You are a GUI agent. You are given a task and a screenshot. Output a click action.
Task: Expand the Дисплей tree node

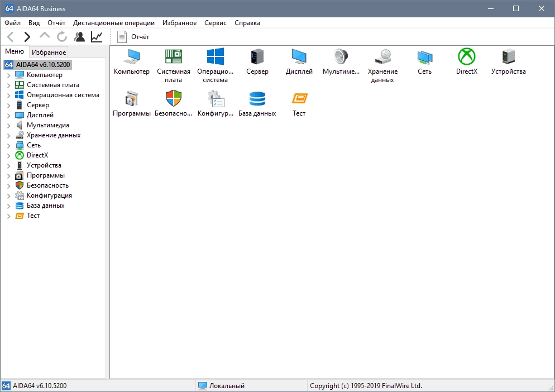[8, 115]
